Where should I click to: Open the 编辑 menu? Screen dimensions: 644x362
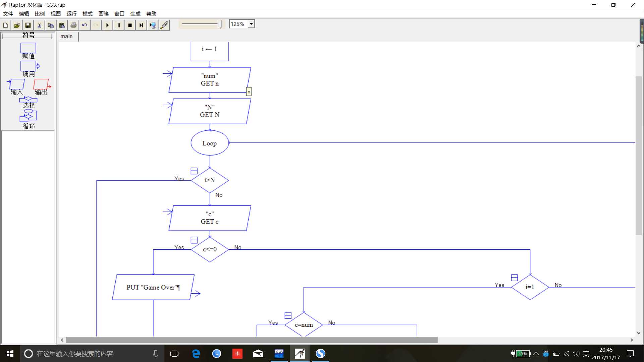24,14
